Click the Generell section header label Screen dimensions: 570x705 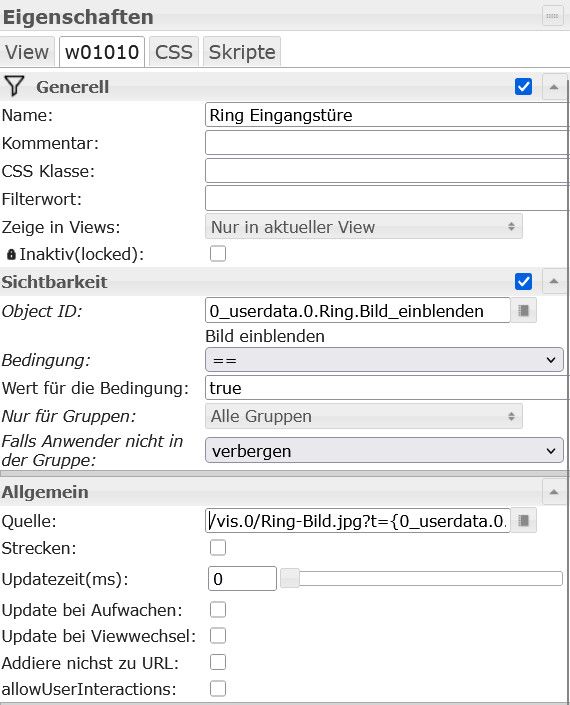72,87
